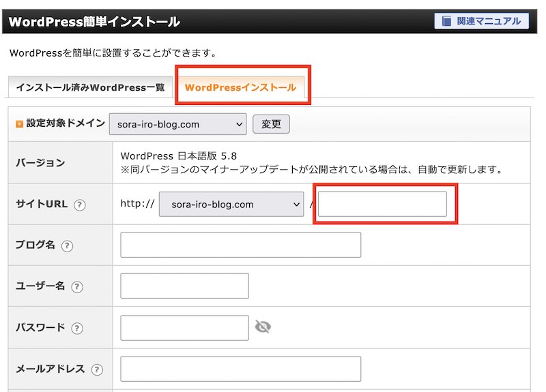Focus the サイトURL path input field

pyautogui.click(x=382, y=204)
